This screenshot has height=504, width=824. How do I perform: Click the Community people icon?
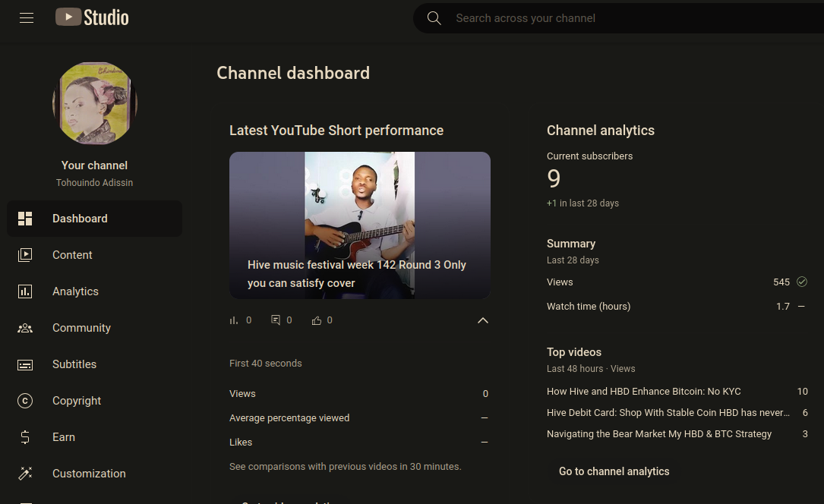(25, 328)
